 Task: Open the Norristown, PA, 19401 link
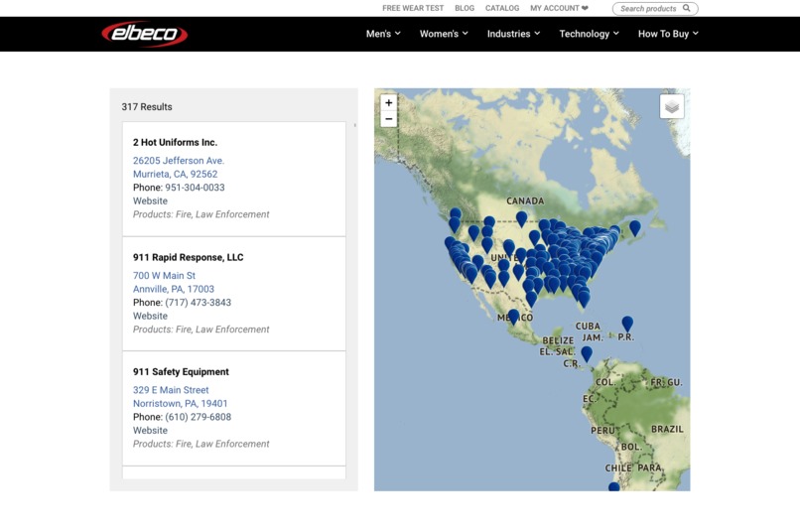(x=180, y=403)
